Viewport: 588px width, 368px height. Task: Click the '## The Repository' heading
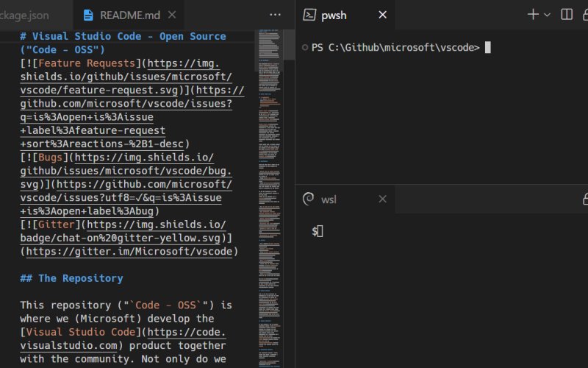click(x=71, y=278)
